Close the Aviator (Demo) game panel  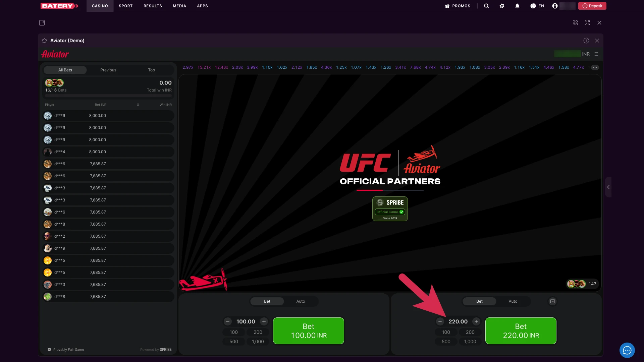tap(597, 41)
